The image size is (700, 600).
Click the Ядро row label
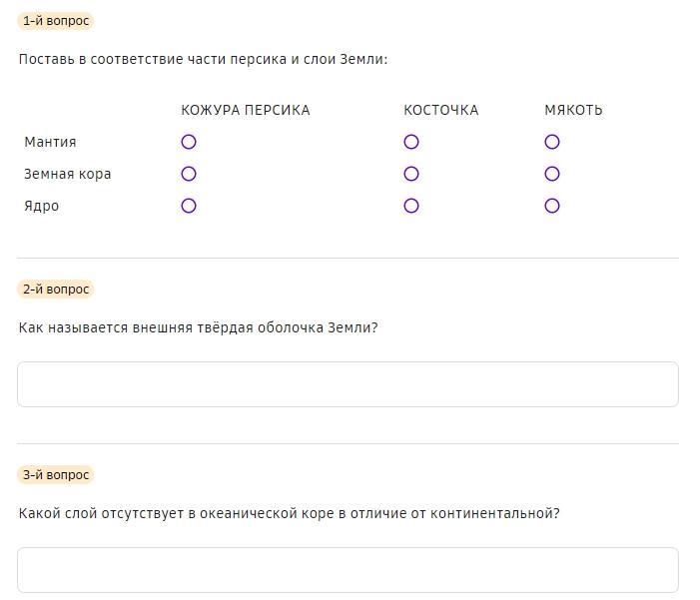click(42, 206)
